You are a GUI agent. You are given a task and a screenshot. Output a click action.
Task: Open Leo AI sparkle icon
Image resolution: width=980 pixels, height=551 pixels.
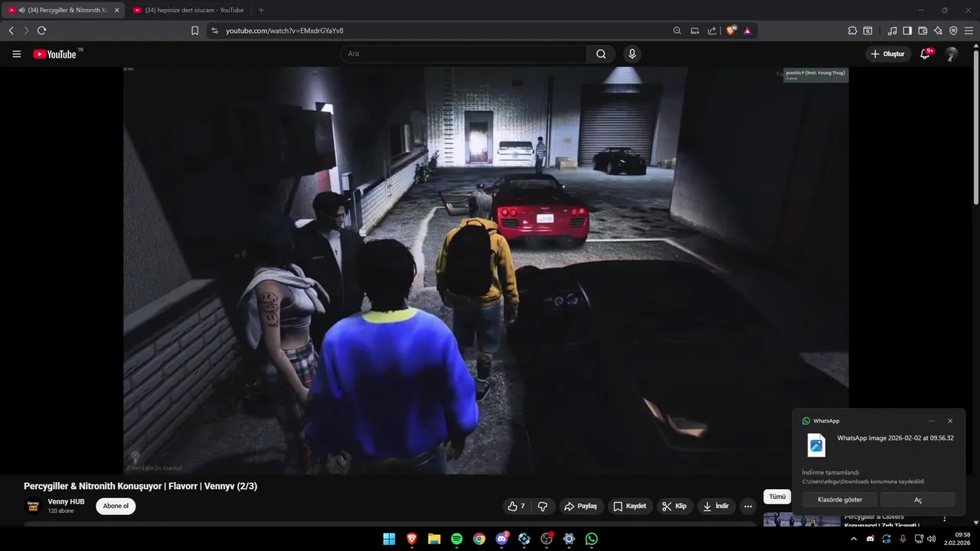(x=938, y=31)
